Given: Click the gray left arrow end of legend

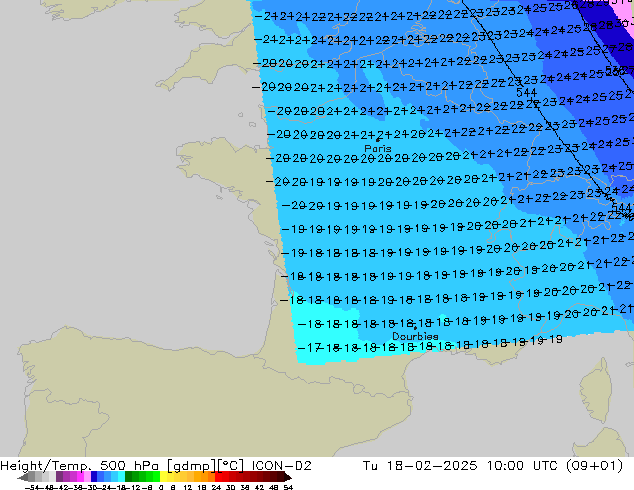Looking at the screenshot, I should (23, 476).
